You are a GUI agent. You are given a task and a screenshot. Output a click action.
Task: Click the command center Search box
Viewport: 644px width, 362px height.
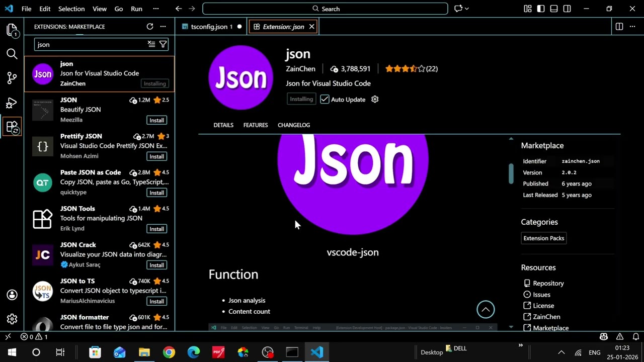325,9
